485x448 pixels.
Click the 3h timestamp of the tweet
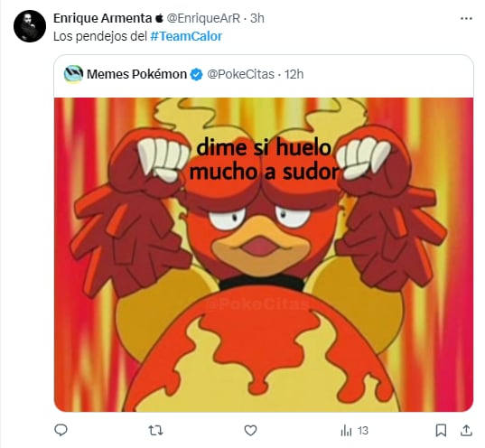pyautogui.click(x=257, y=18)
